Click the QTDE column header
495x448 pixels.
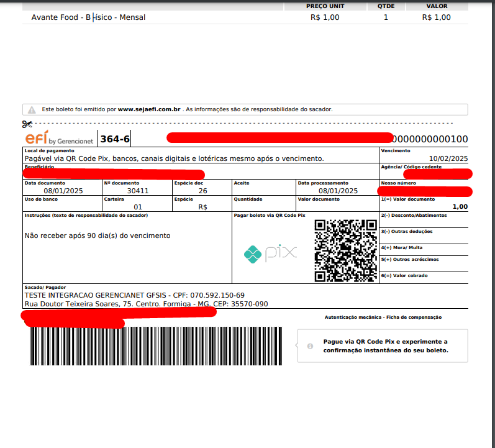click(386, 6)
